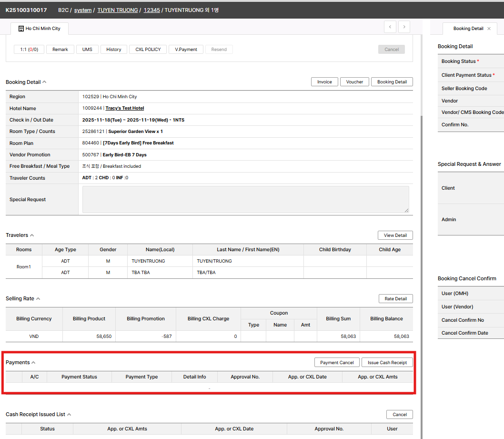
Task: Select the Ho Chi Minh City tab
Action: click(x=43, y=29)
